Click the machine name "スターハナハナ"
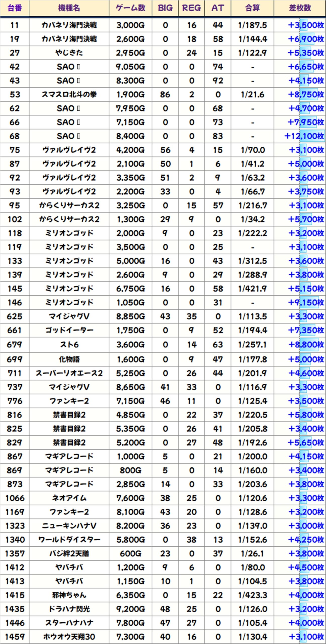326x644 pixels. click(x=69, y=623)
